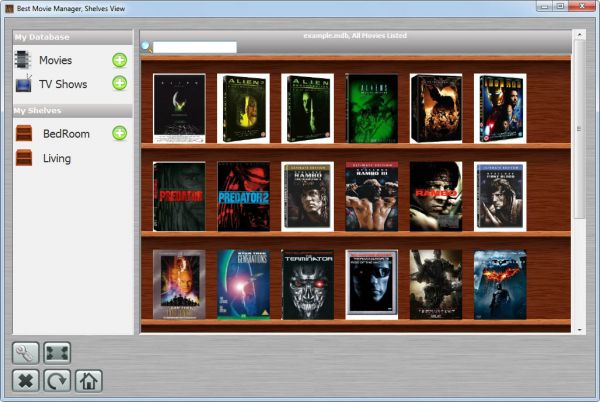Select the Terminator Salvation cover

point(436,285)
